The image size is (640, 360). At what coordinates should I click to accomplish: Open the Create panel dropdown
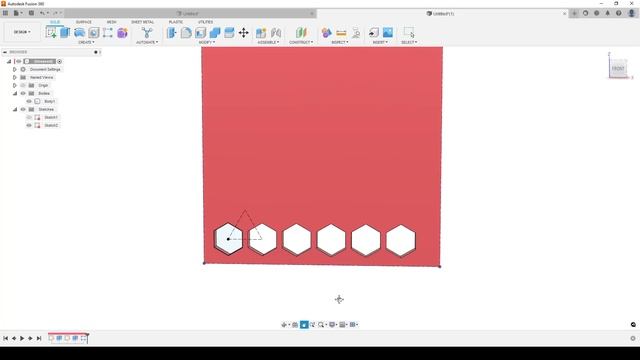tap(86, 42)
